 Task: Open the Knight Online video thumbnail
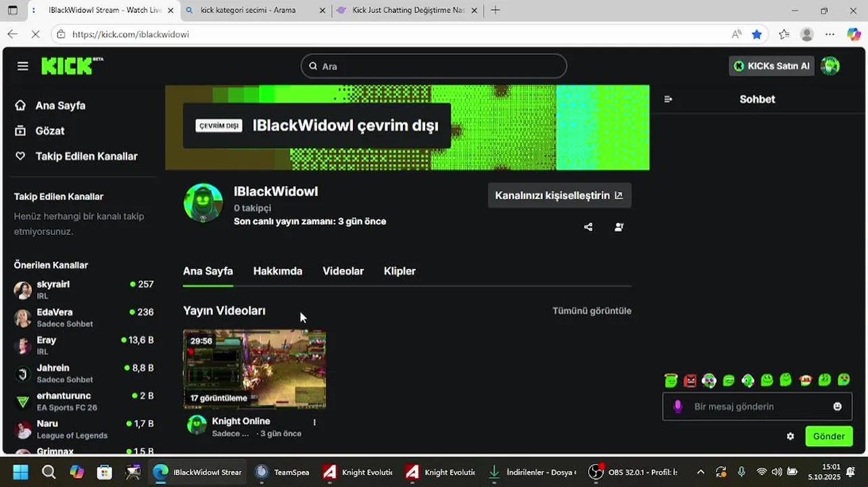[254, 369]
